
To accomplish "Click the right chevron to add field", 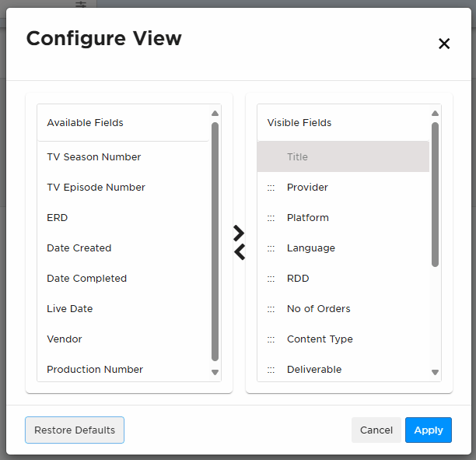I will point(239,234).
